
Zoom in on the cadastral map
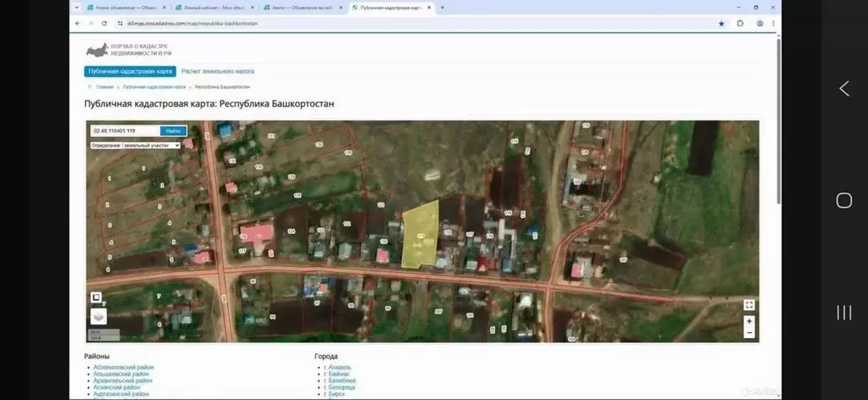pos(748,321)
